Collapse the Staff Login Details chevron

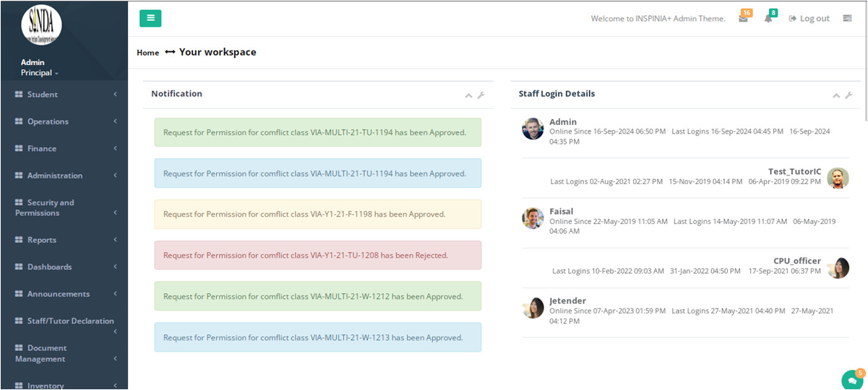click(x=836, y=95)
